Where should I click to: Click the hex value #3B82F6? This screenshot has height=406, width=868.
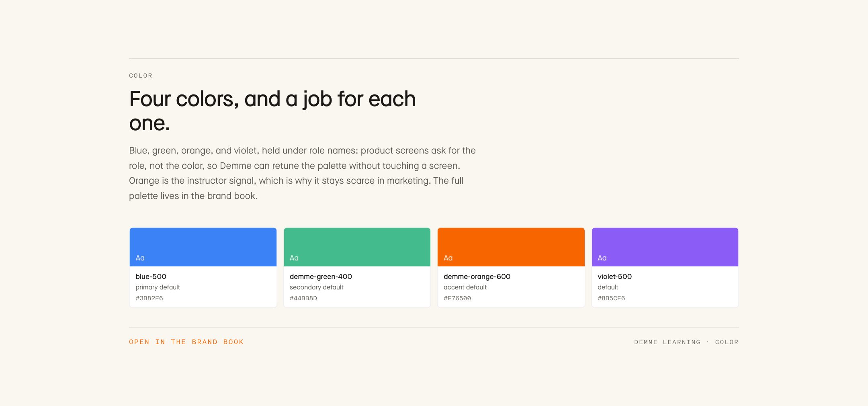pyautogui.click(x=149, y=298)
